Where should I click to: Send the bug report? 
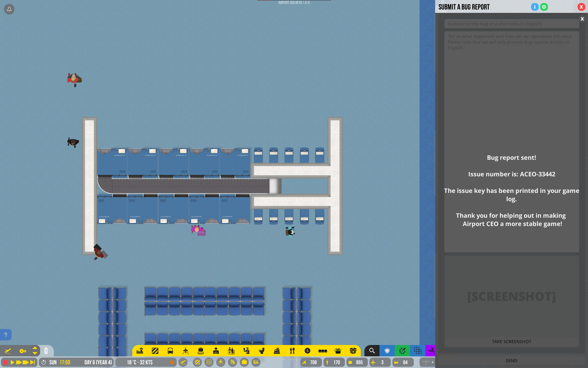511,361
